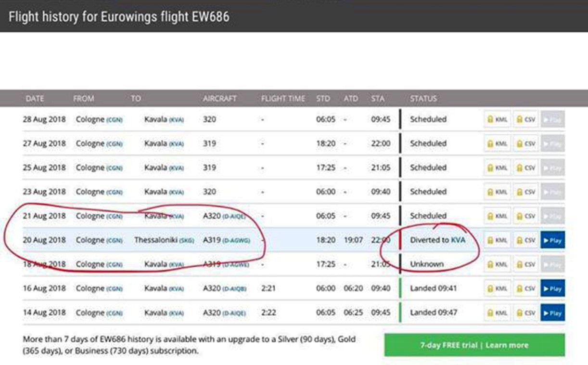Click the STA column header
The width and height of the screenshot is (588, 365).
pos(378,98)
